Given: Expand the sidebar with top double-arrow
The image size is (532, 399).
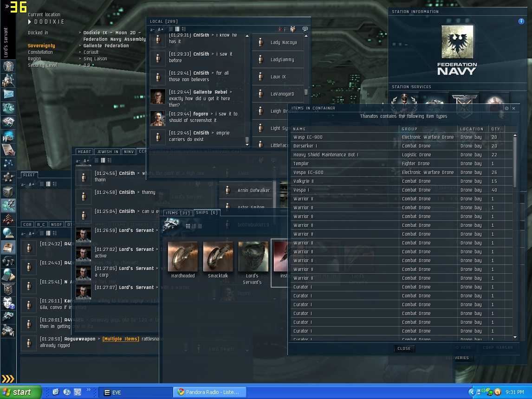Looking at the screenshot, I should pos(7,6).
